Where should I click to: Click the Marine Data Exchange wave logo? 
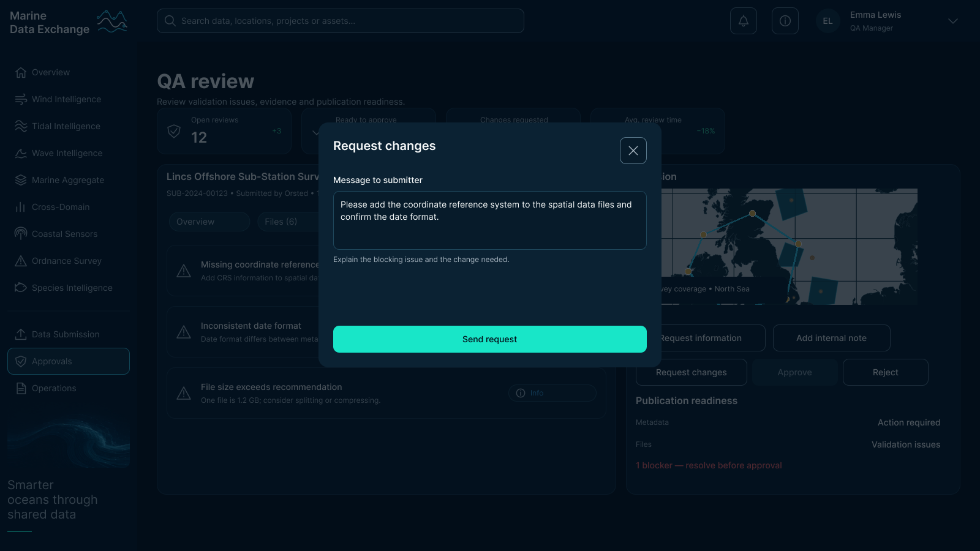[112, 21]
